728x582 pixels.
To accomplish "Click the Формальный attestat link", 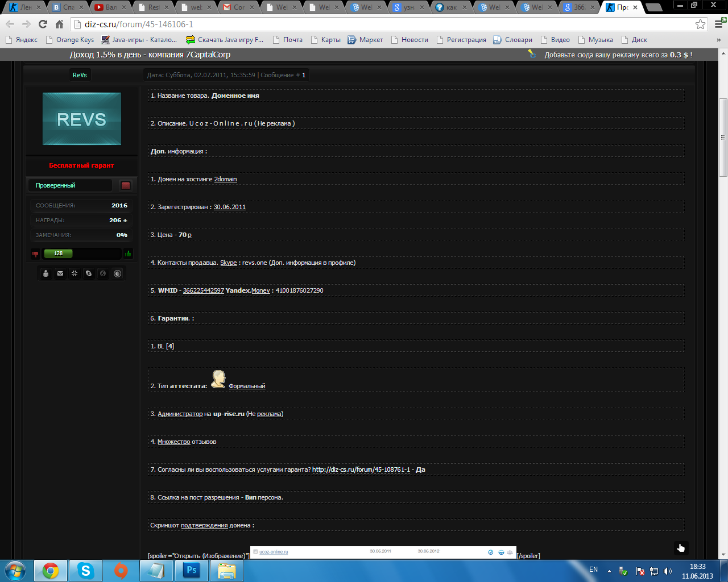I will (247, 386).
